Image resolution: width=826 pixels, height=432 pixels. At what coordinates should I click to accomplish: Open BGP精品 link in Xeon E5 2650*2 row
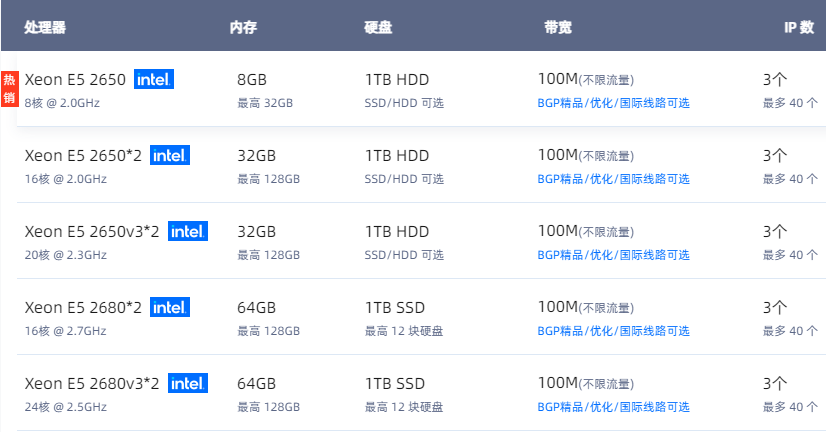(613, 179)
